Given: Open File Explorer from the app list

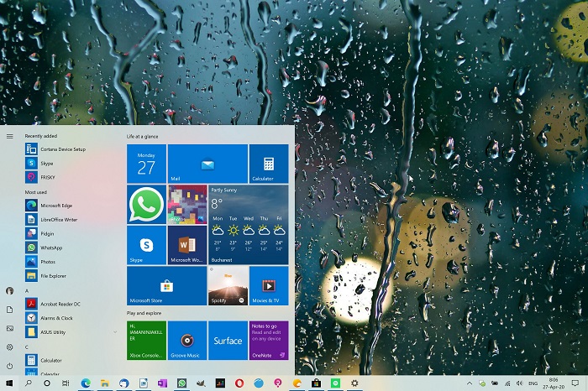Looking at the screenshot, I should [71, 276].
